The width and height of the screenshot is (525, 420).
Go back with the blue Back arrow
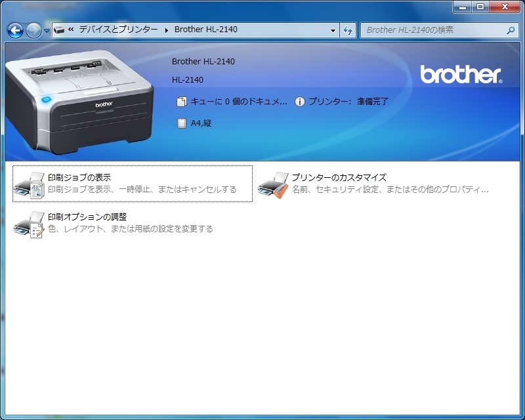(x=15, y=30)
